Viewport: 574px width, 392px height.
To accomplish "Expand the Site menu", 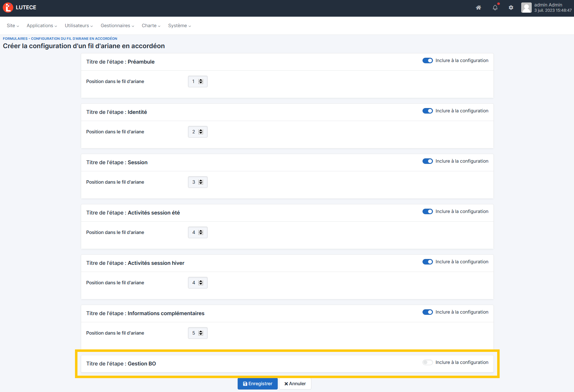I will pyautogui.click(x=13, y=26).
